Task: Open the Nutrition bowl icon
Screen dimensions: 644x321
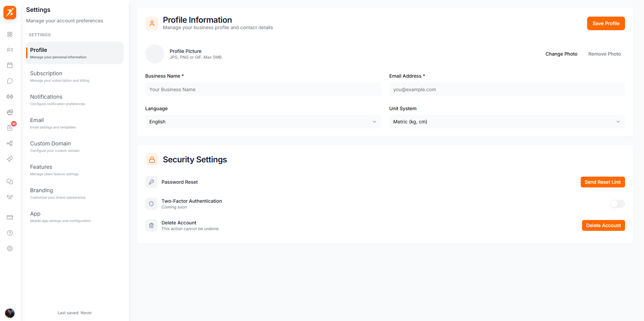Action: (10, 112)
